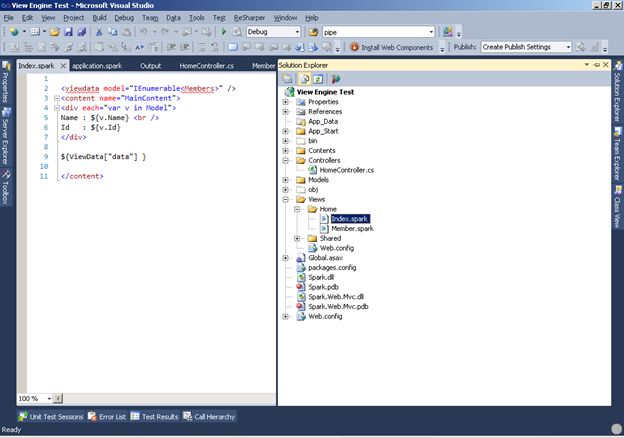Viewport: 624px width, 438px height.
Task: Open the Test Results panel
Action: (154, 417)
